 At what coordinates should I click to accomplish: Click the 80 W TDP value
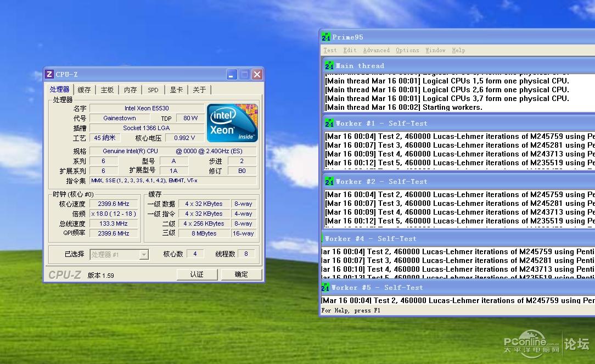[x=190, y=118]
